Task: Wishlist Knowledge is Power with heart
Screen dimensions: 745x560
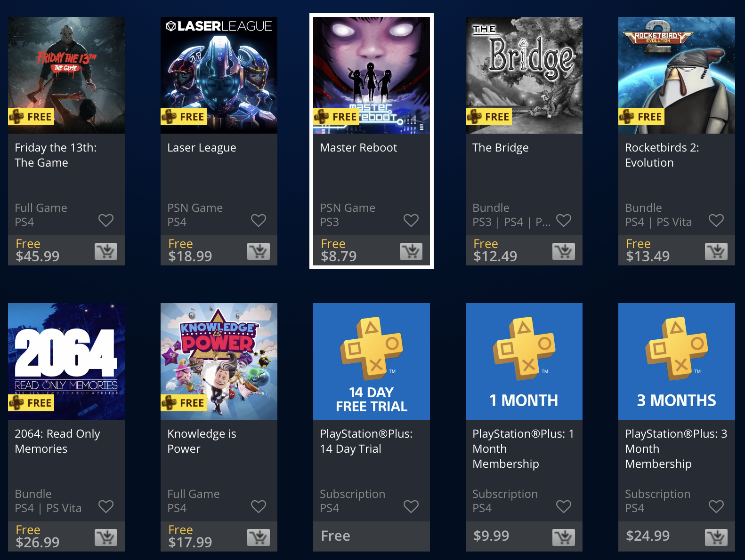Action: [259, 506]
